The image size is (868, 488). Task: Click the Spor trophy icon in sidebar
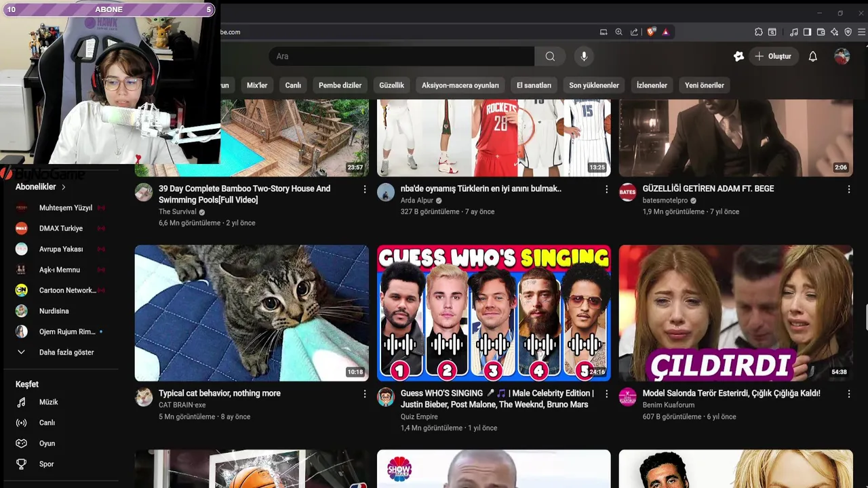pyautogui.click(x=22, y=464)
